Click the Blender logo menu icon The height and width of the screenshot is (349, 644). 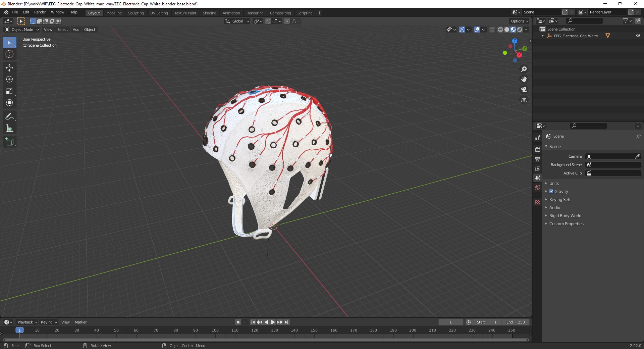[6, 12]
